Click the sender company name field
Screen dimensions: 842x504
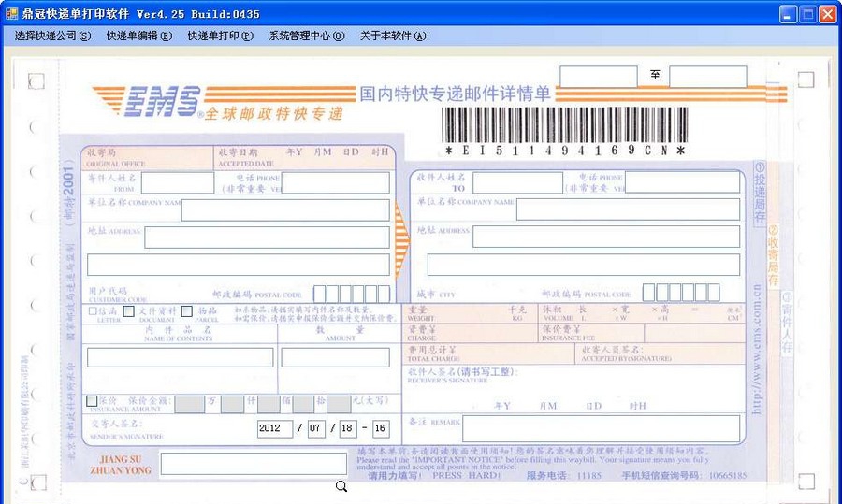click(x=285, y=210)
